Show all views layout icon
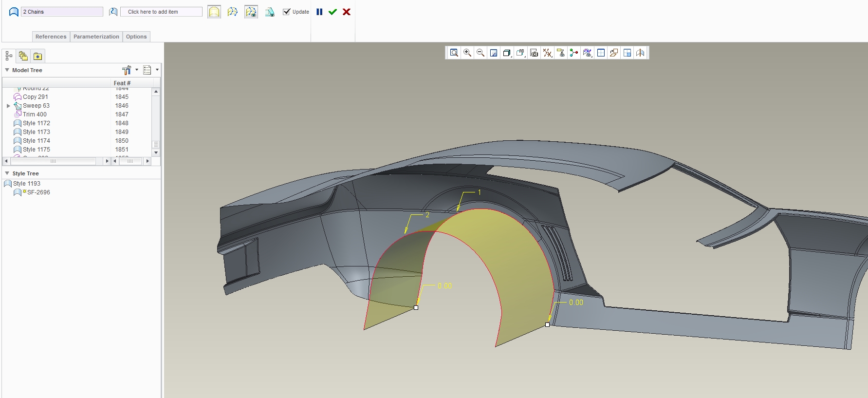Image resolution: width=868 pixels, height=398 pixels. click(601, 53)
